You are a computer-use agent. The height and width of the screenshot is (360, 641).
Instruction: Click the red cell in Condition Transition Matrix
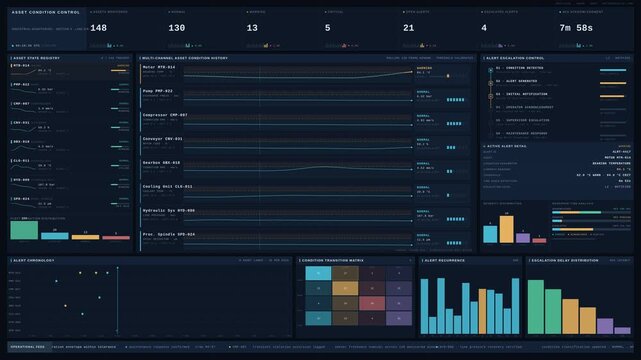372,303
